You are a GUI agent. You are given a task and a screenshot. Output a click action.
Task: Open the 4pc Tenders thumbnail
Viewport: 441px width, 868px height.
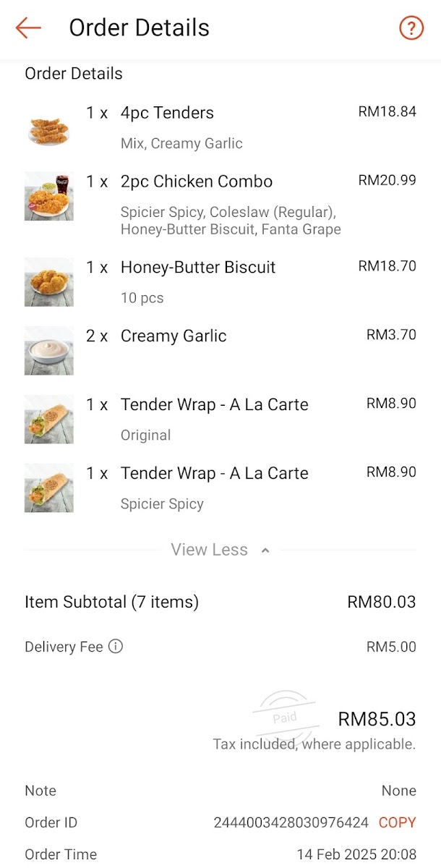pos(48,127)
